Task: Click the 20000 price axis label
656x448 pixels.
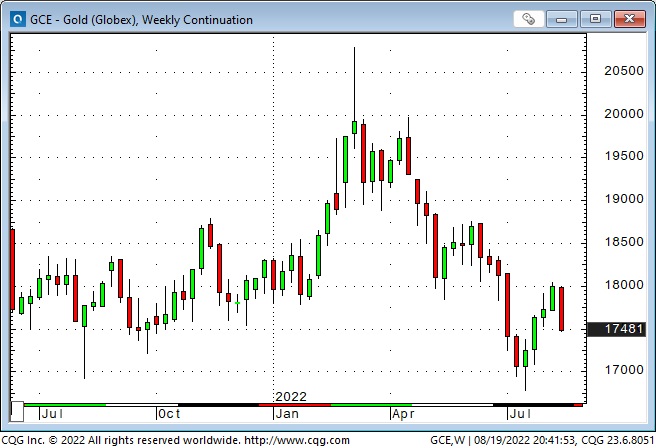Action: tap(624, 114)
